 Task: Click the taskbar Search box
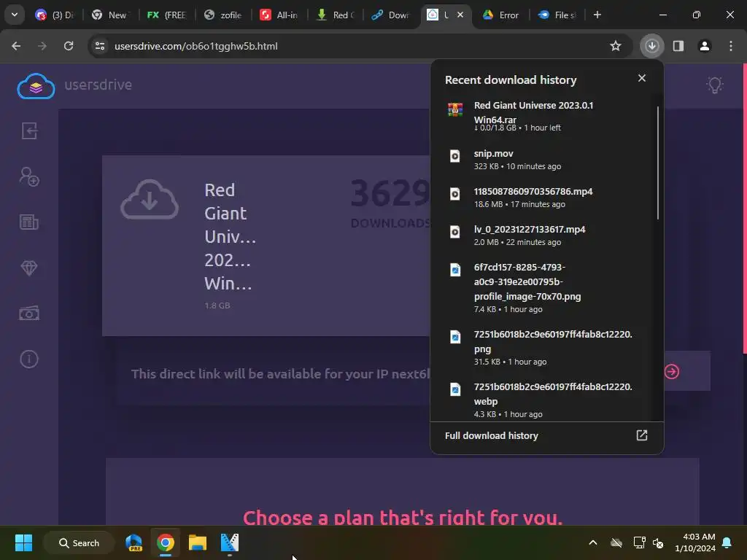[x=79, y=542]
